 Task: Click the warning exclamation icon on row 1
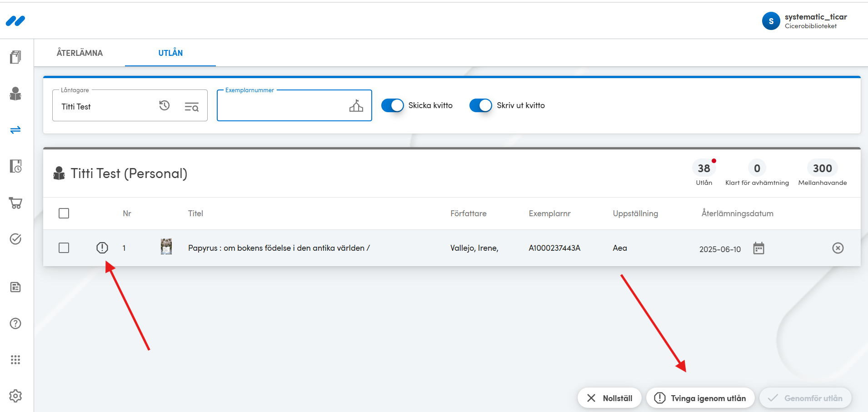102,248
